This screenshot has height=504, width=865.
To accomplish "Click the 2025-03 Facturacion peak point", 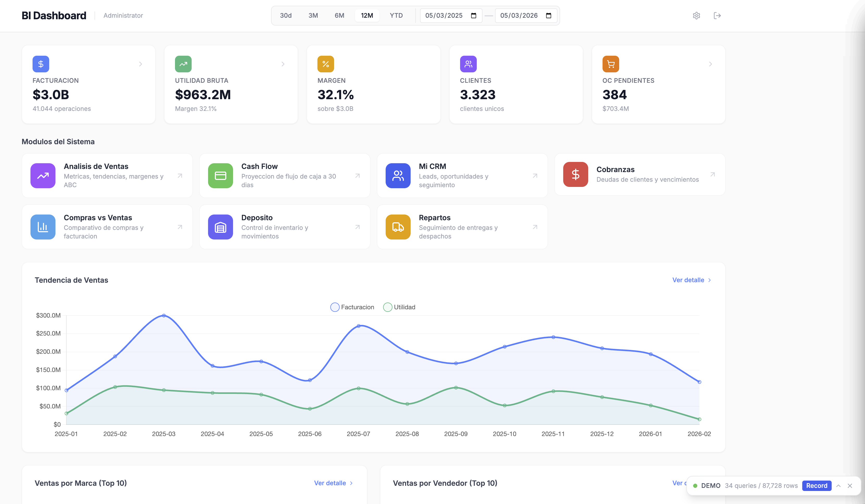I will 164,315.
